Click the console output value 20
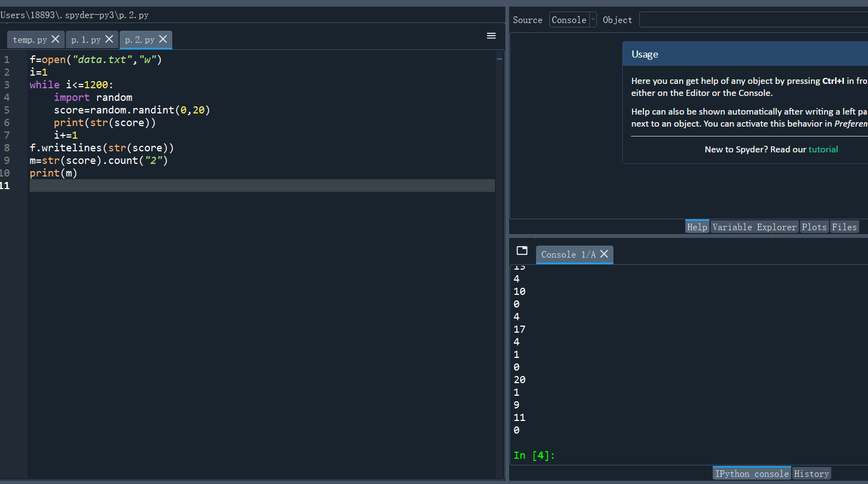The width and height of the screenshot is (868, 484). [x=520, y=380]
